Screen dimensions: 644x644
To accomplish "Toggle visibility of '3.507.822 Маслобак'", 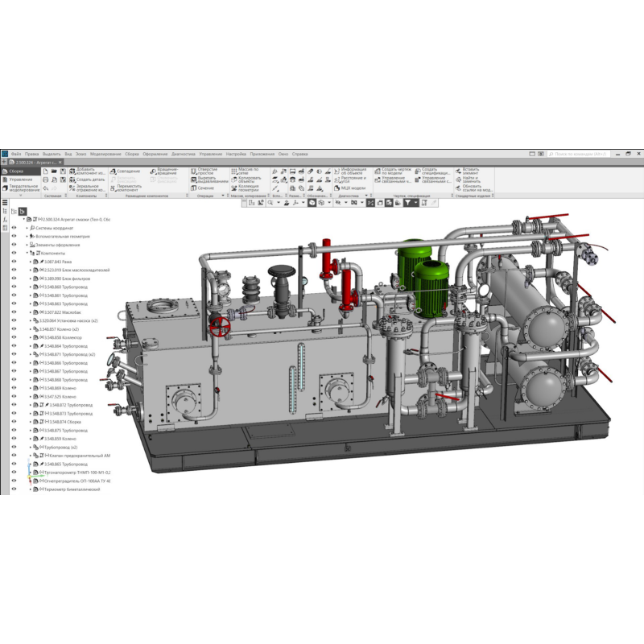I will [x=14, y=312].
